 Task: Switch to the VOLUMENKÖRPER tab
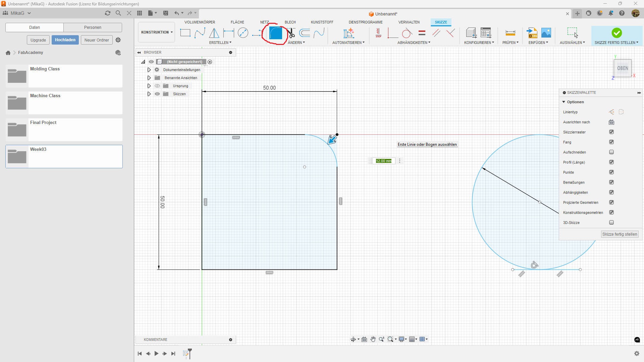(200, 22)
